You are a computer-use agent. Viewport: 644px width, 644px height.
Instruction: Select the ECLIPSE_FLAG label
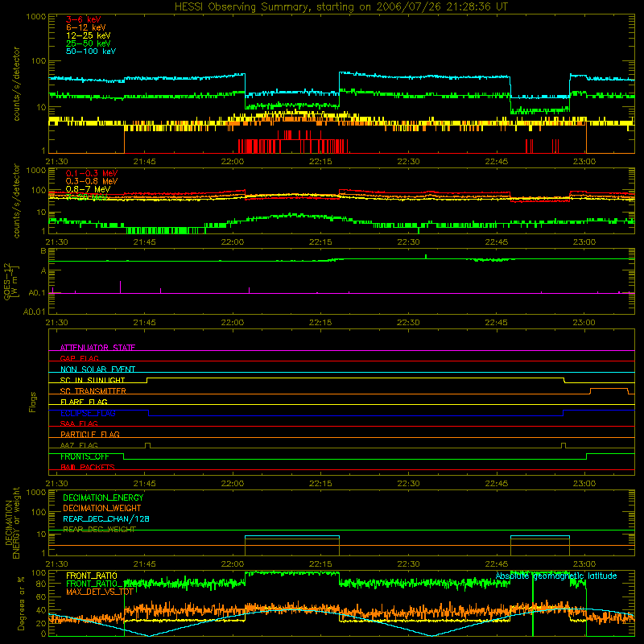(88, 413)
